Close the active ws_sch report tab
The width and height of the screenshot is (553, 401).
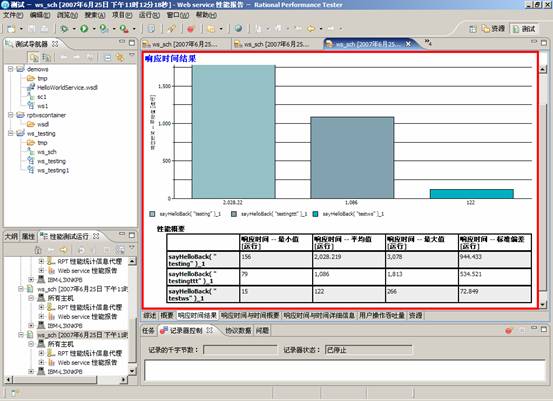pyautogui.click(x=408, y=44)
